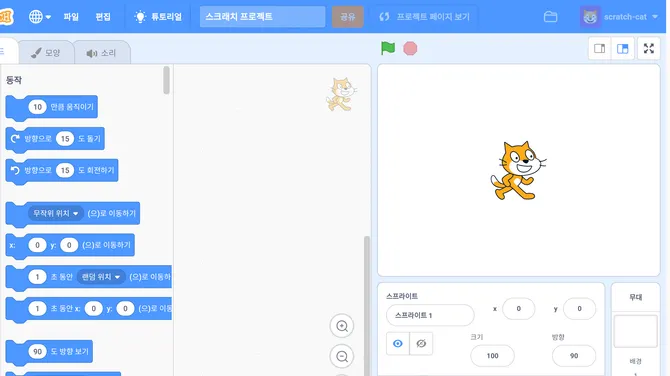Zoom in on the code workspace
This screenshot has height=376, width=670.
pos(342,326)
